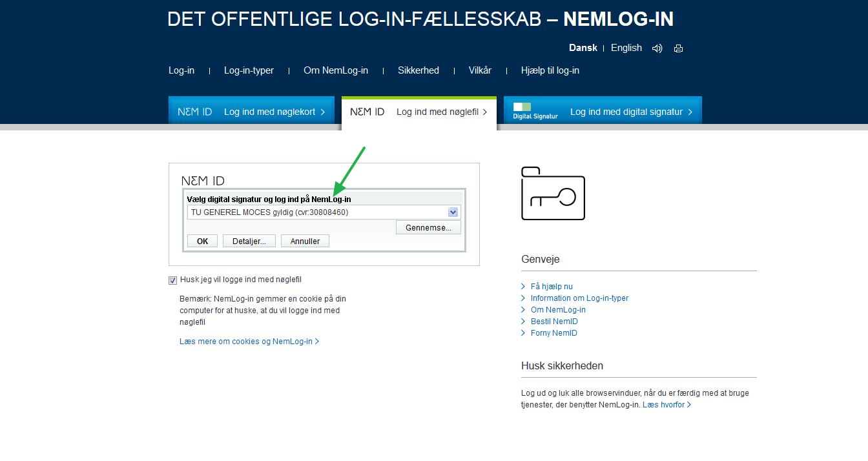Open 'Få hjælp nu' shortcut link
This screenshot has width=868, height=461.
click(x=552, y=287)
